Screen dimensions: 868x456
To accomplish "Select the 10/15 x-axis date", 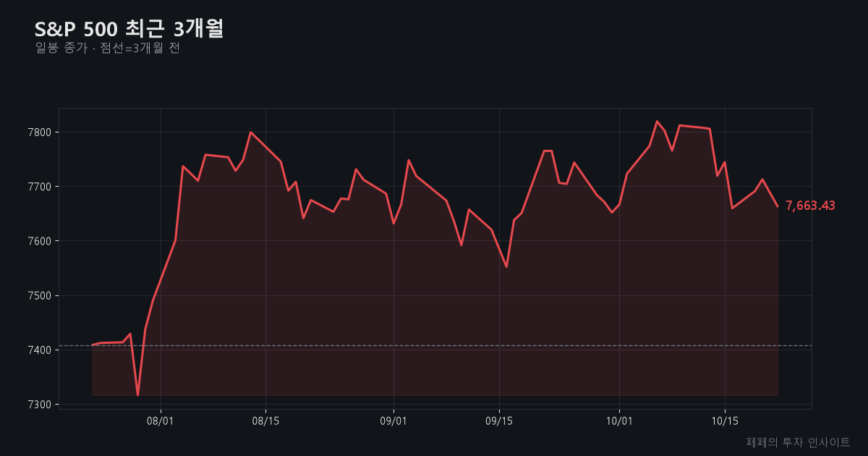I will pyautogui.click(x=725, y=421).
